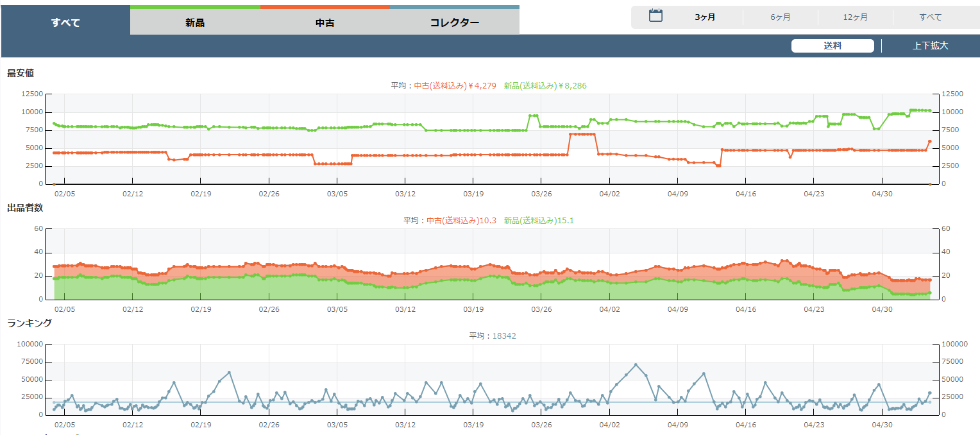Click the highest ranking peak point in early April
Screen dimensions: 980x435
636,364
